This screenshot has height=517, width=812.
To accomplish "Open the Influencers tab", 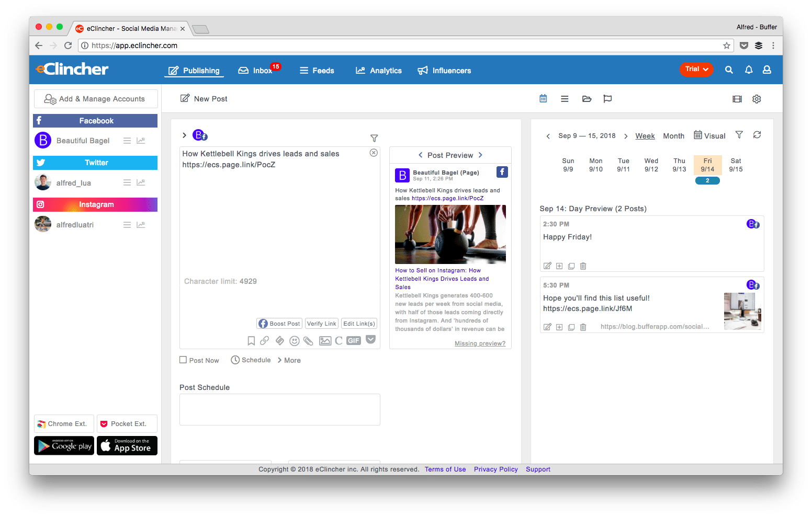I will click(x=444, y=71).
